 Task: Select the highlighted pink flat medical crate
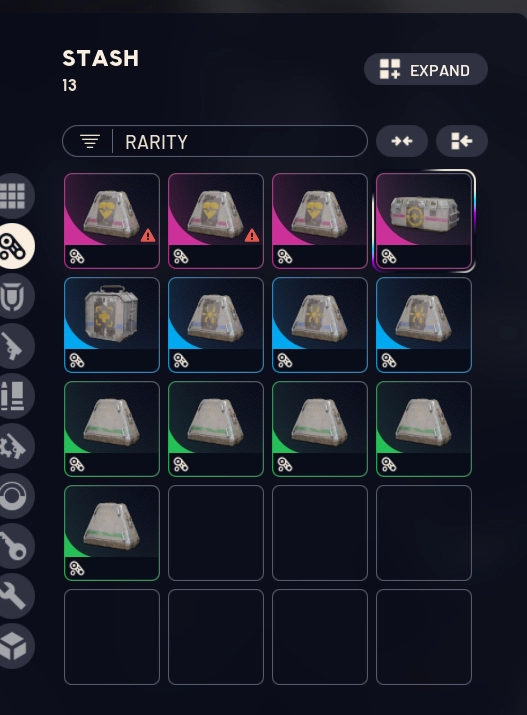click(x=424, y=221)
